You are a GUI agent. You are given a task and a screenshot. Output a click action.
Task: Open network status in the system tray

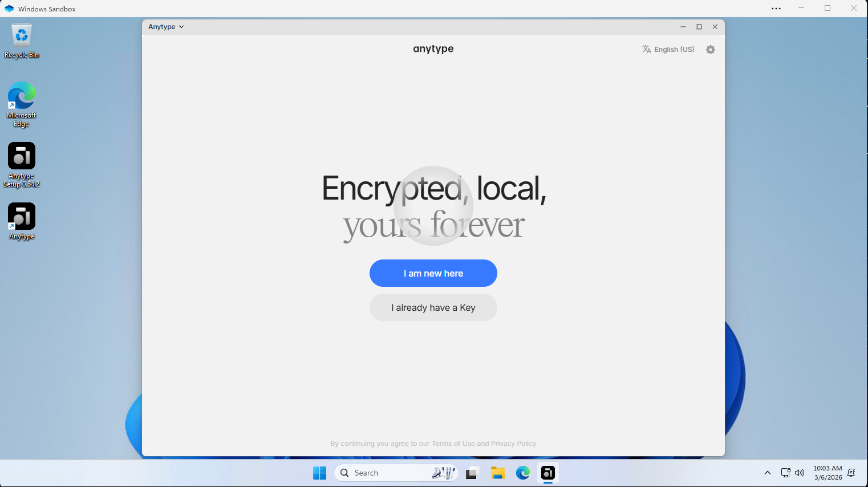[x=786, y=473]
